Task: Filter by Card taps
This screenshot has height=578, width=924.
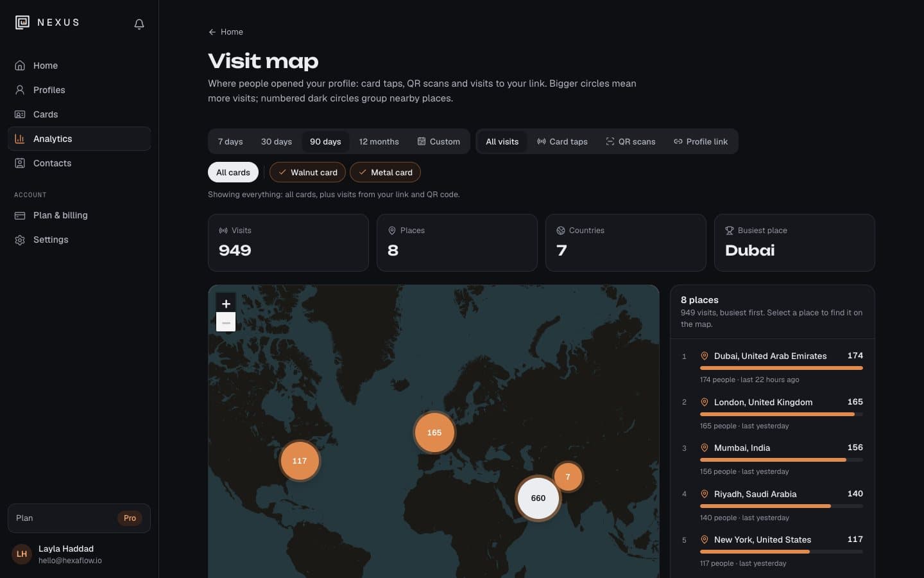Action: click(562, 141)
